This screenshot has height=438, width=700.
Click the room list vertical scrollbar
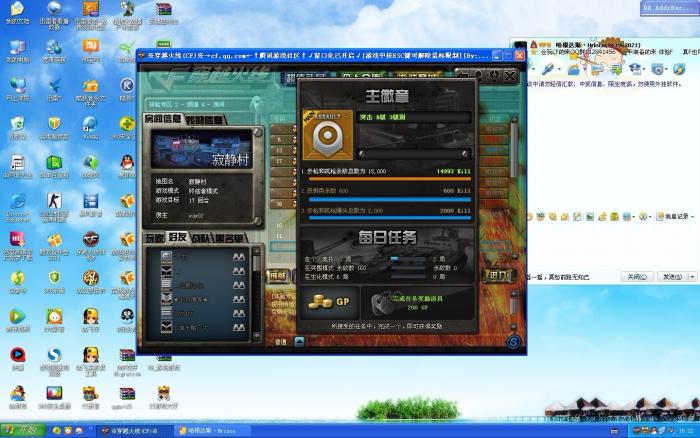tap(514, 188)
